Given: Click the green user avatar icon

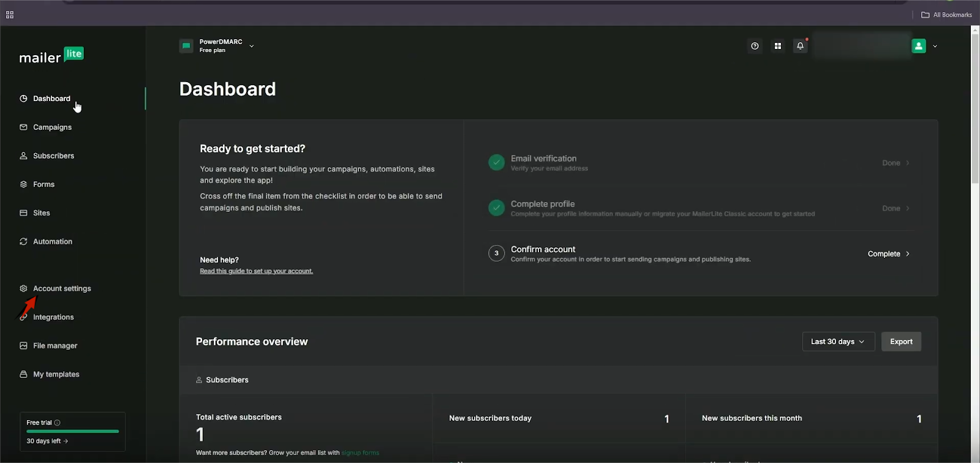Looking at the screenshot, I should point(919,46).
